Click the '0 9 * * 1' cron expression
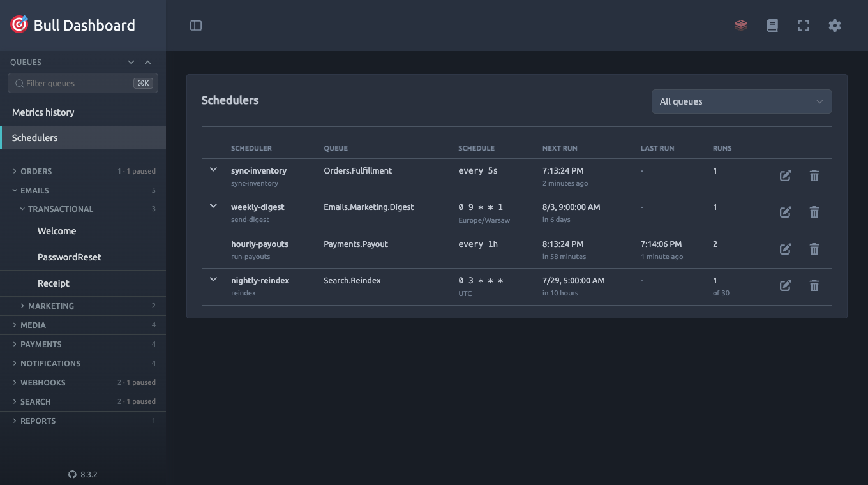Image resolution: width=868 pixels, height=485 pixels. point(481,207)
